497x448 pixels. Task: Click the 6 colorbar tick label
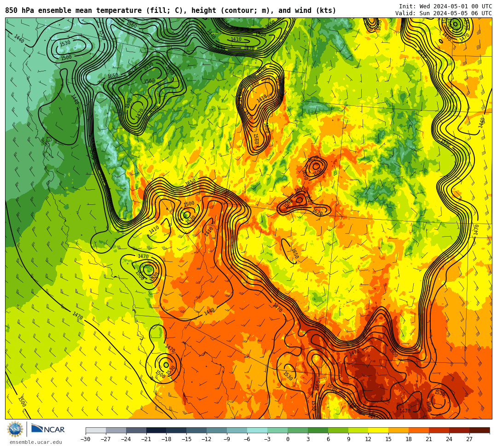click(328, 439)
